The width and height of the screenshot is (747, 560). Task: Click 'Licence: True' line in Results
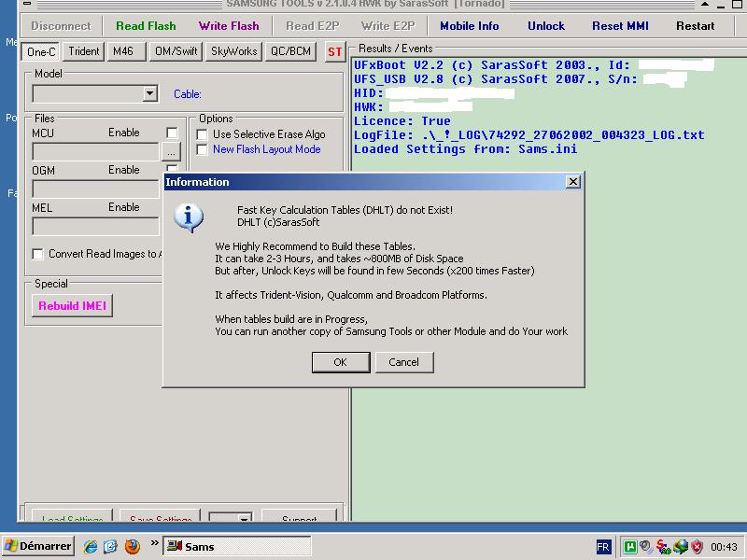coord(402,121)
